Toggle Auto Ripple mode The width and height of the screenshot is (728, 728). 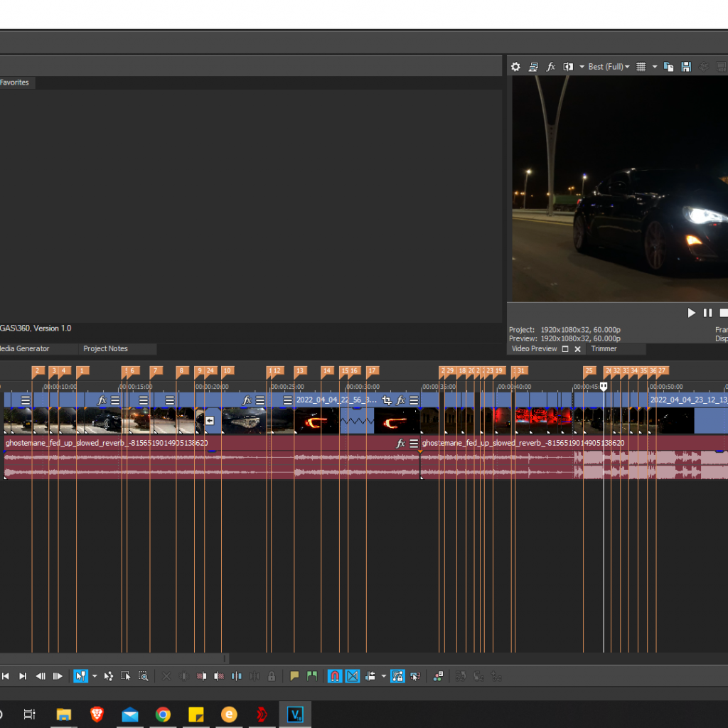[370, 676]
